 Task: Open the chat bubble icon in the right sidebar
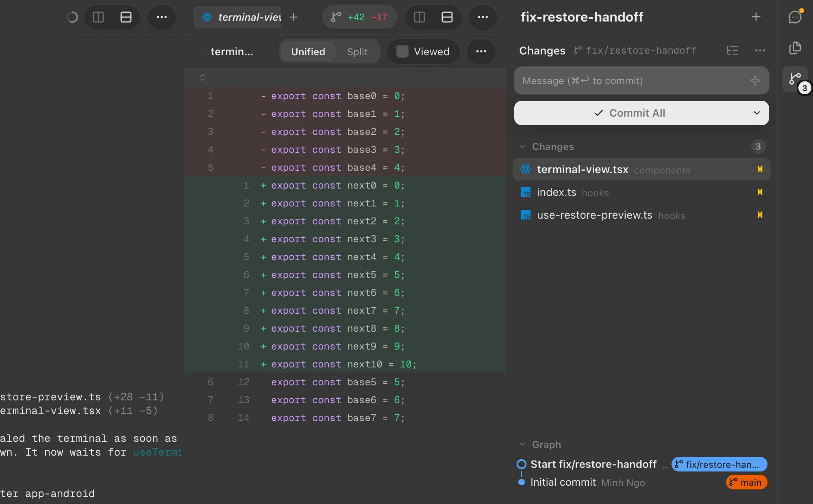pyautogui.click(x=795, y=17)
